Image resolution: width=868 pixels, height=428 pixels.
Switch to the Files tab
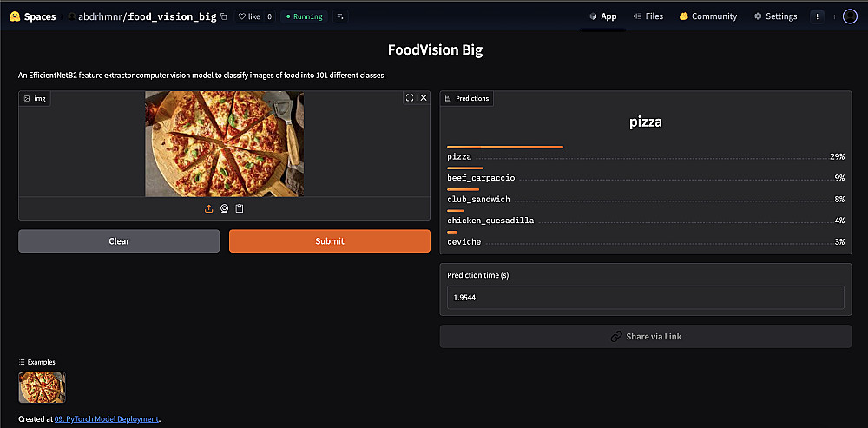pyautogui.click(x=648, y=16)
